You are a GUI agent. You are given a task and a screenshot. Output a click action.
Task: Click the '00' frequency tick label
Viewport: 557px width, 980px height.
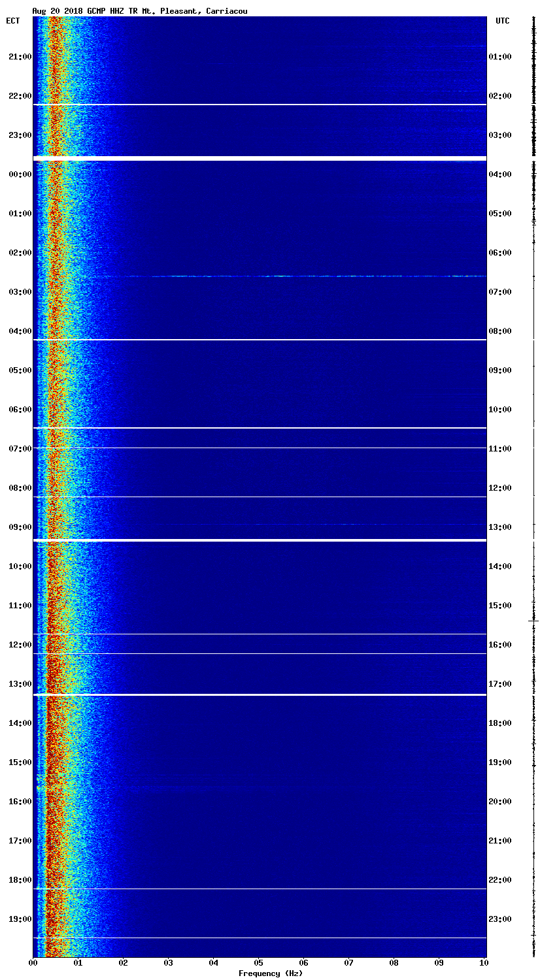click(x=33, y=963)
